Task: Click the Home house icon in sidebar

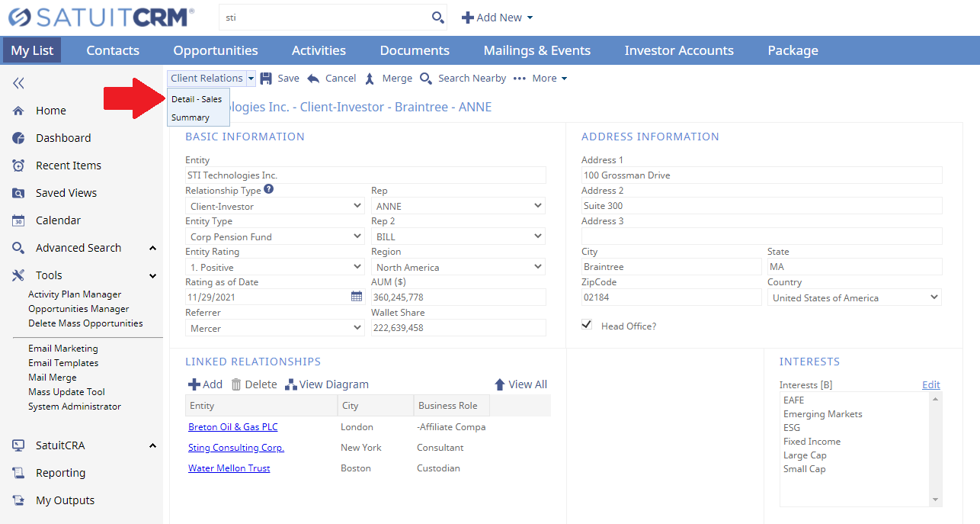Action: pos(18,111)
